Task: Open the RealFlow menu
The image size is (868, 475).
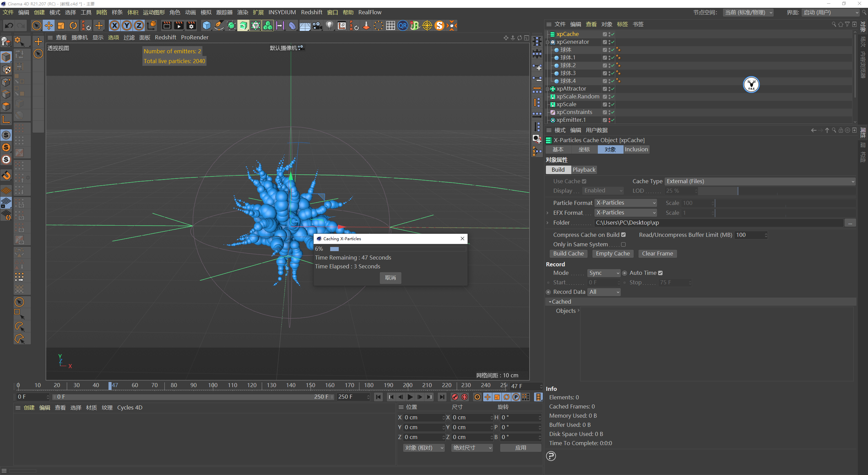Action: coord(370,12)
